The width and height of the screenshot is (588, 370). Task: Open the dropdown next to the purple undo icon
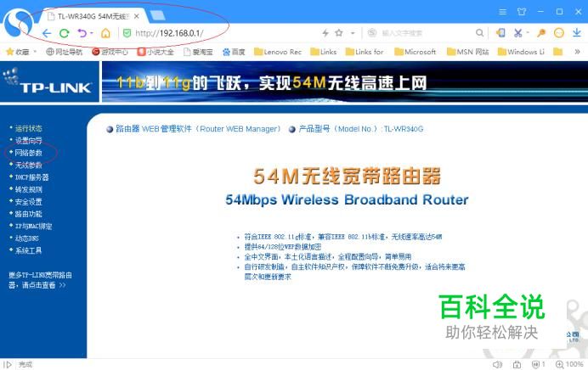[x=91, y=33]
